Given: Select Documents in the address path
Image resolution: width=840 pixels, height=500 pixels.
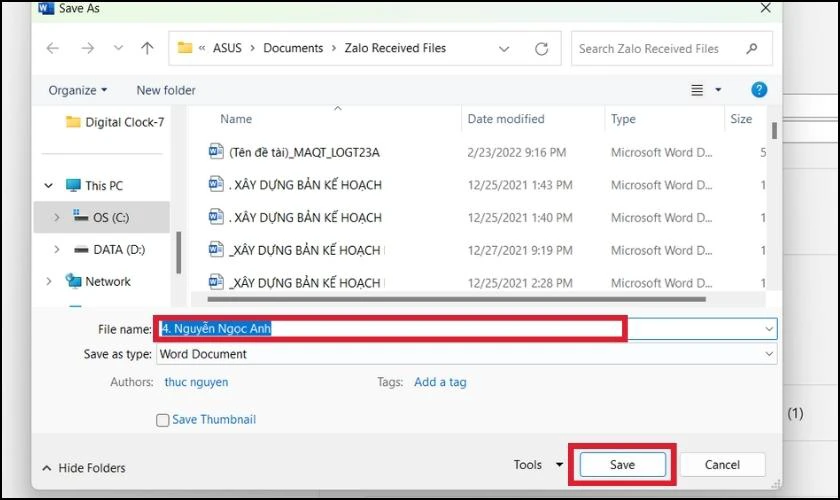Looking at the screenshot, I should [293, 48].
